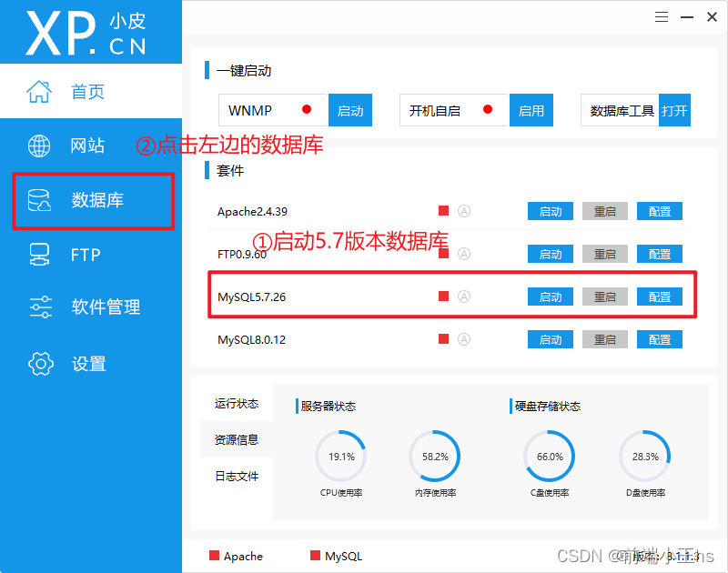Image resolution: width=728 pixels, height=573 pixels.
Task: Click the XP.CN logo
Action: tap(86, 33)
